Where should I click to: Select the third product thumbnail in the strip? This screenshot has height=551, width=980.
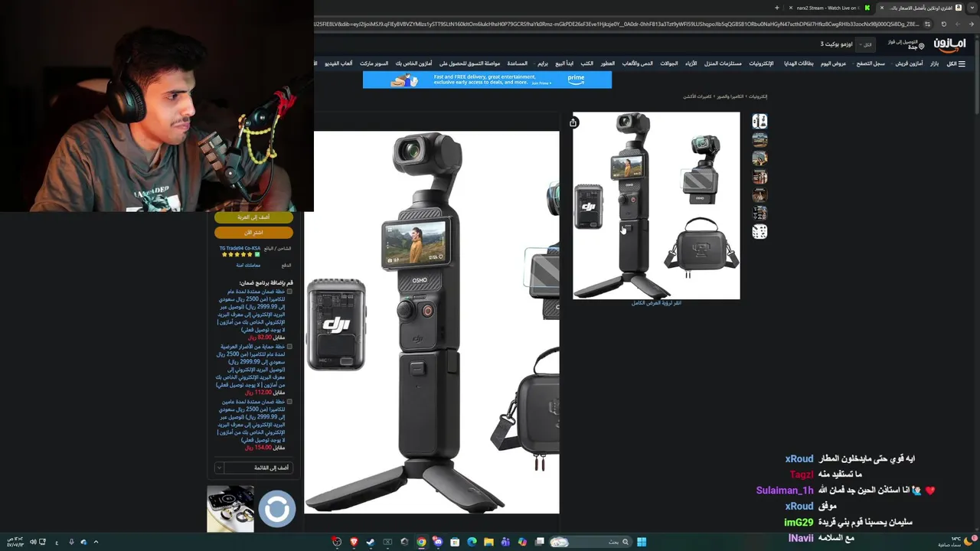coord(759,158)
